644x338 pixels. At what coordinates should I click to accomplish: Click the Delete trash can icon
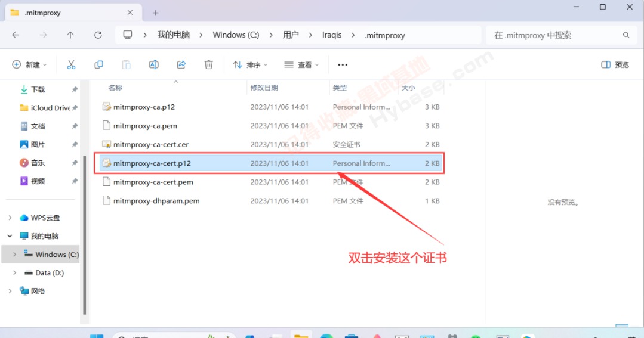pyautogui.click(x=209, y=65)
